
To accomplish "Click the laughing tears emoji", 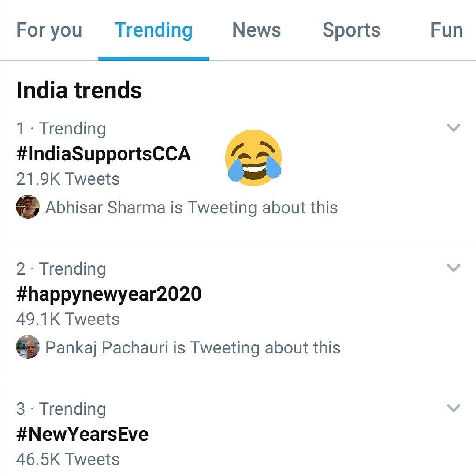I will pos(253,157).
